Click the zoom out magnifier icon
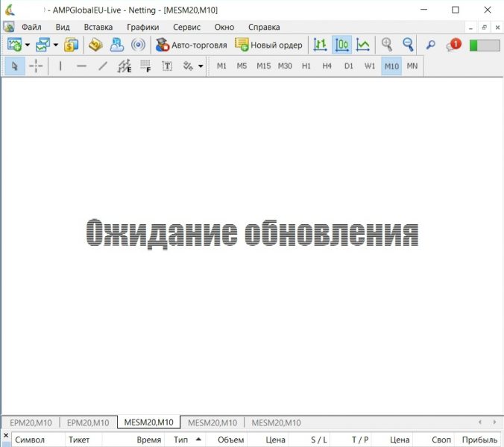 click(408, 45)
